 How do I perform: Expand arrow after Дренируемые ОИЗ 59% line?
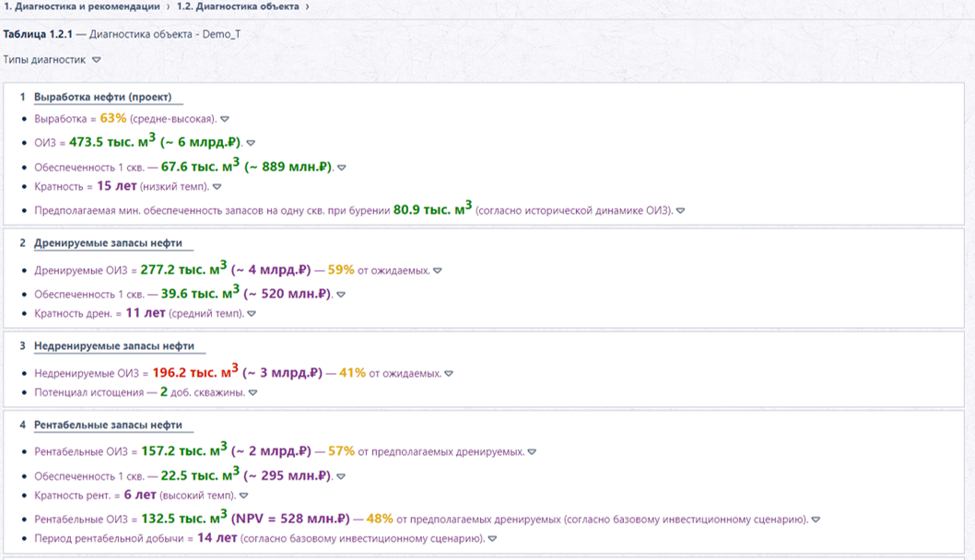(x=438, y=271)
